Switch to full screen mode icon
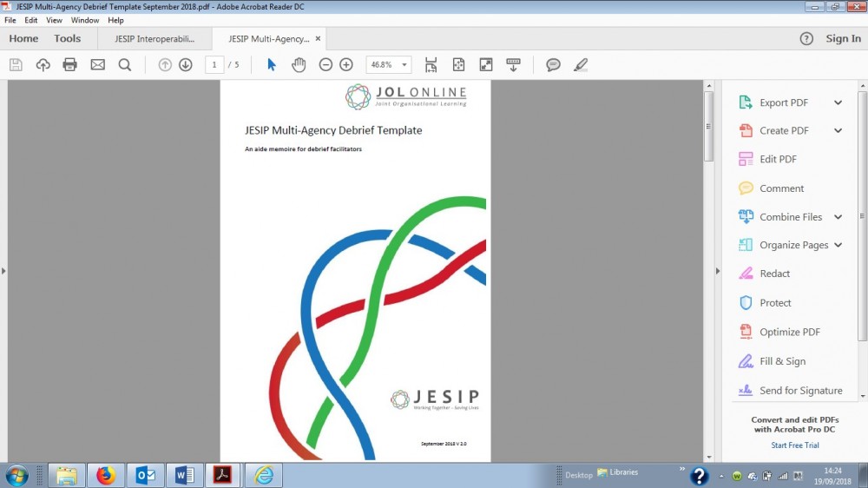The height and width of the screenshot is (488, 868). pyautogui.click(x=486, y=65)
